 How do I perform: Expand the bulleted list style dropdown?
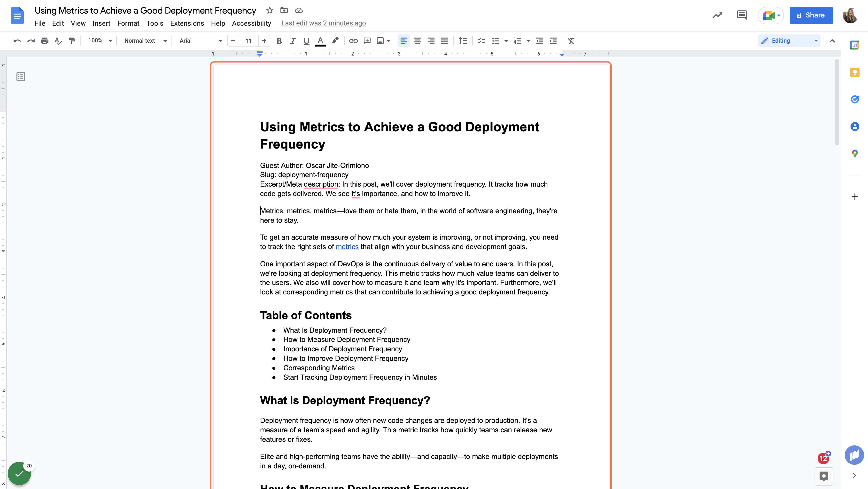point(506,41)
